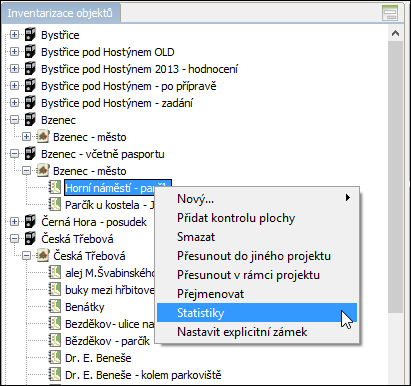
Task: Collapse the top-level Česká Třebová project
Action: 14,238
